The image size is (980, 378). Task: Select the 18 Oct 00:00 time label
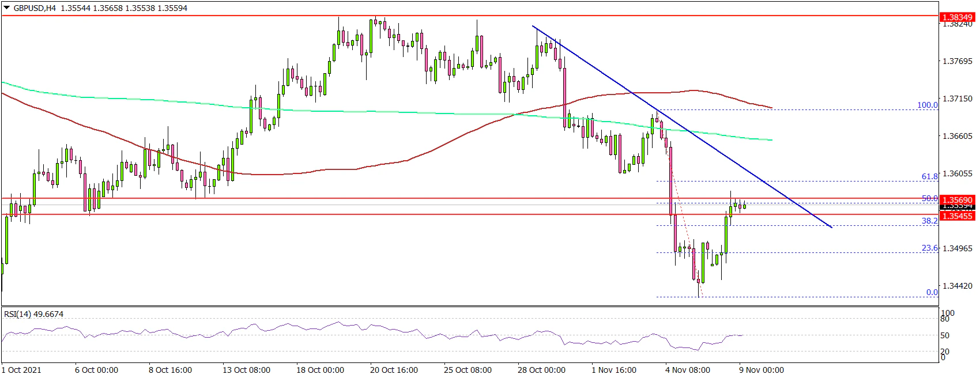point(320,369)
